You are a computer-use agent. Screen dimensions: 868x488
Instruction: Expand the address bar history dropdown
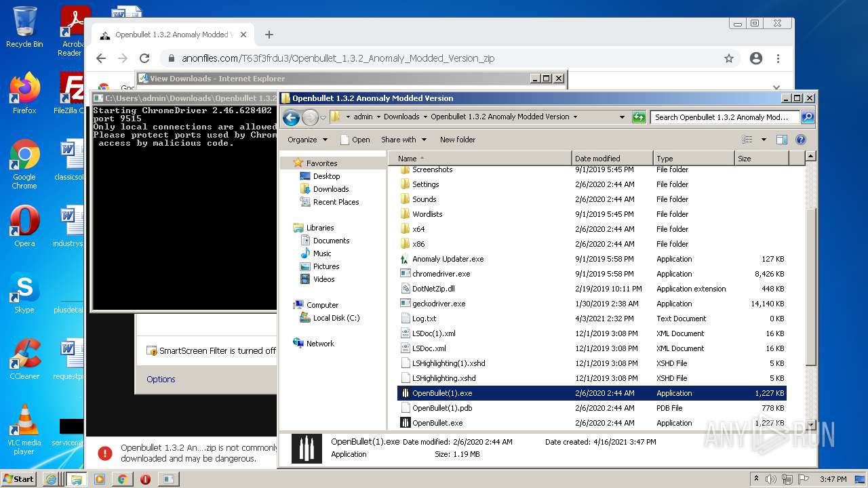point(622,117)
